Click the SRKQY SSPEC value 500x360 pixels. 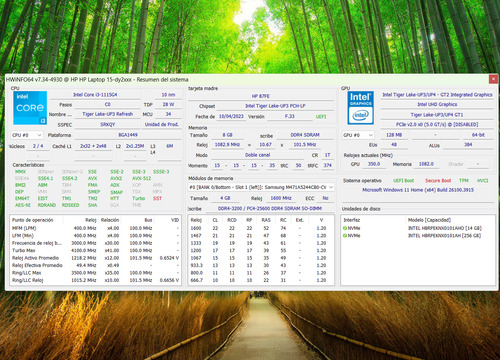point(107,124)
